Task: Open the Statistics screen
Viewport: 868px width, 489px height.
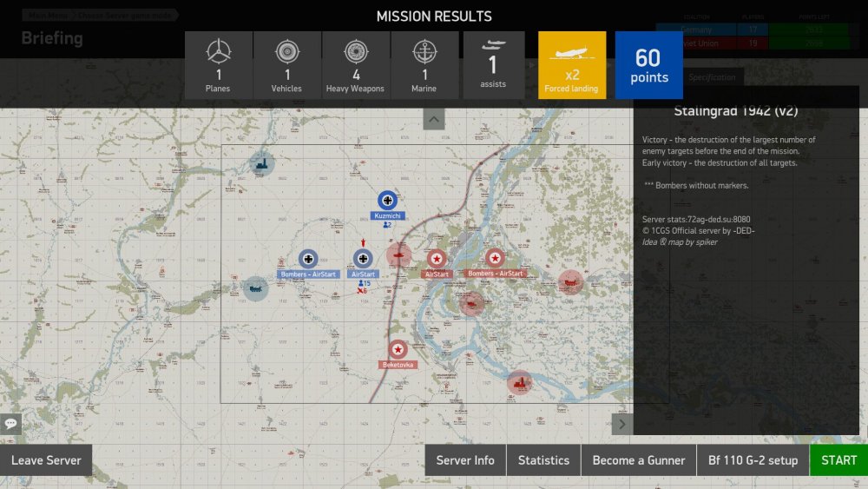Action: [x=543, y=460]
